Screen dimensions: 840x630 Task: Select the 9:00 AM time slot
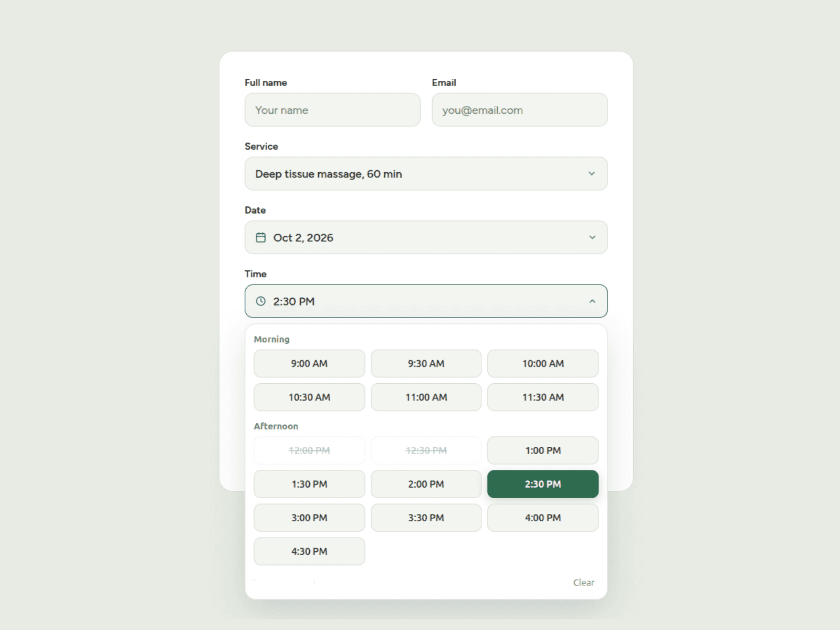(309, 363)
